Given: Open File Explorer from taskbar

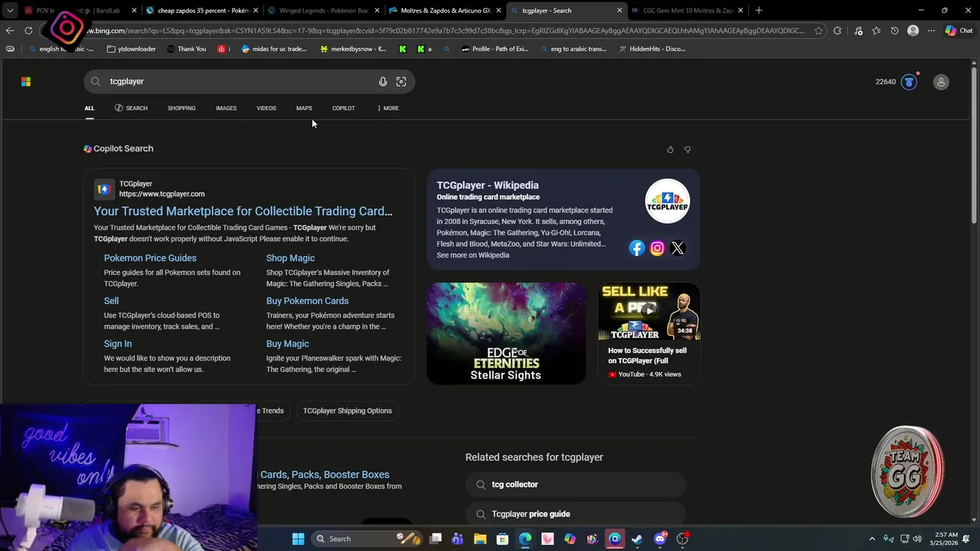Looking at the screenshot, I should 480,539.
